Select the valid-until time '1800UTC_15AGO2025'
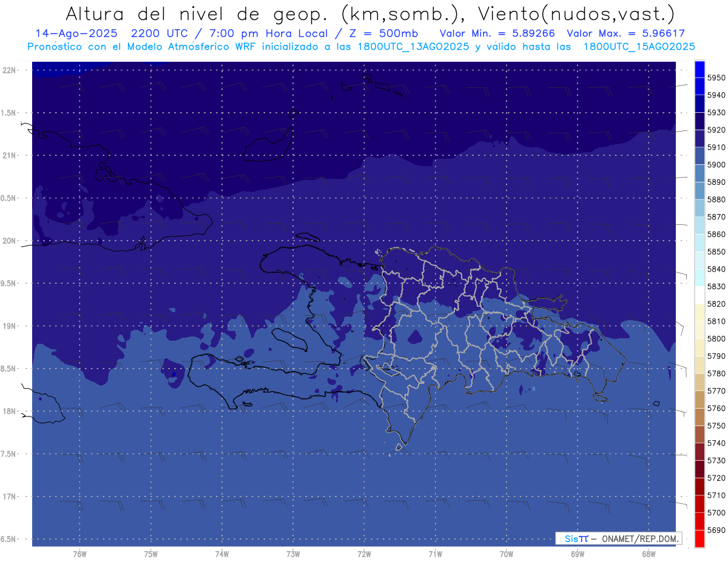Image resolution: width=728 pixels, height=562 pixels. click(639, 47)
